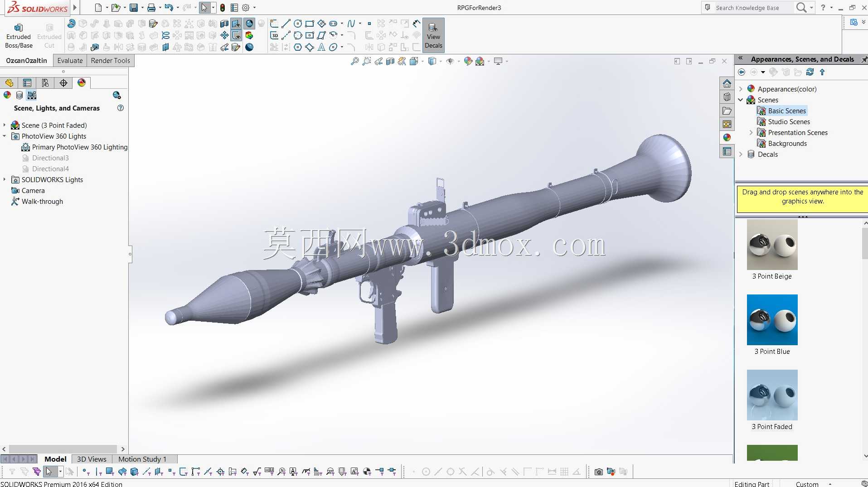This screenshot has height=487, width=868.
Task: Choose the 3 Point Faded scene thumbnail
Action: point(772,395)
